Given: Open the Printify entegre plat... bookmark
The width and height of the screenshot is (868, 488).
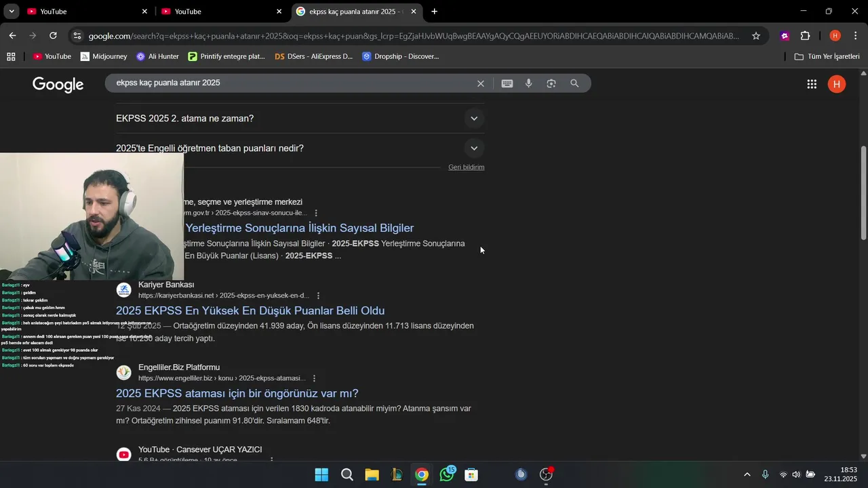Looking at the screenshot, I should click(226, 57).
